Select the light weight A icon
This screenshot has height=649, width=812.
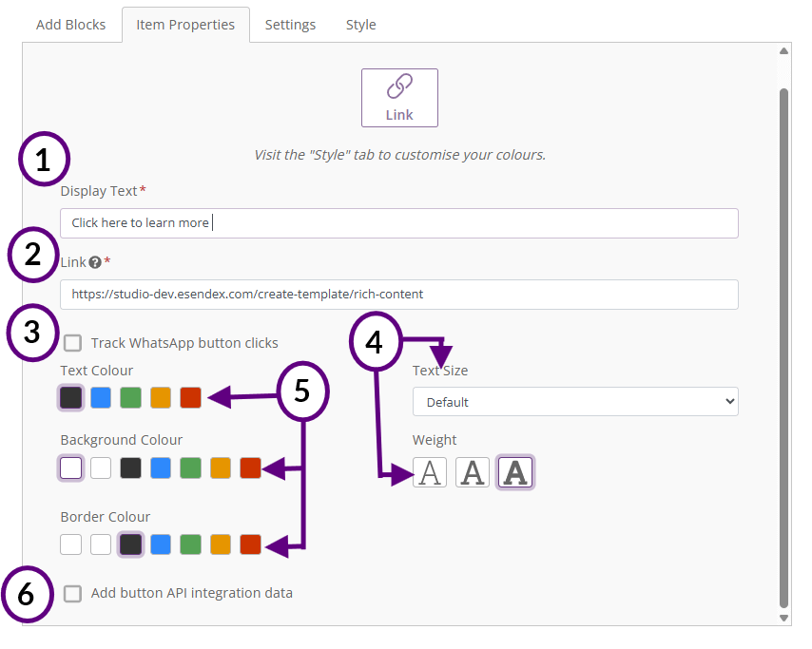[x=430, y=472]
